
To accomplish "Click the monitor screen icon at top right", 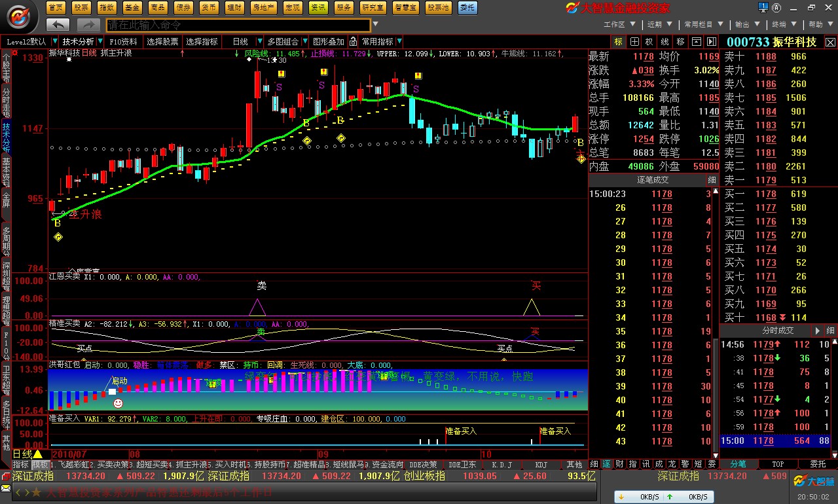I will tap(763, 7).
